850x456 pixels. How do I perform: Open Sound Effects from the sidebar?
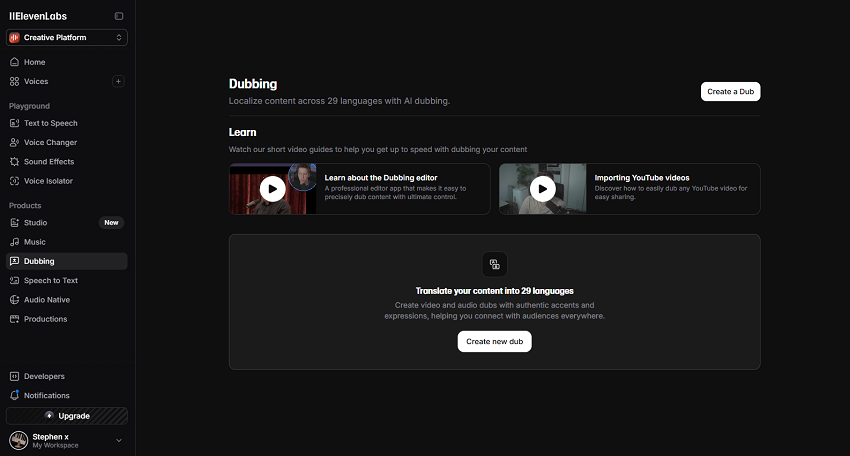[48, 162]
